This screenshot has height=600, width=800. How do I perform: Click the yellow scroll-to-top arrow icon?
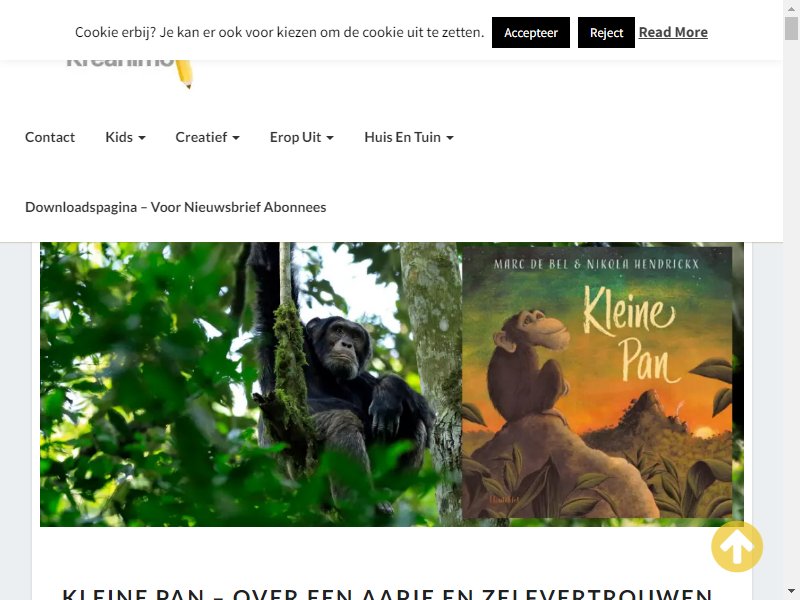[x=737, y=546]
